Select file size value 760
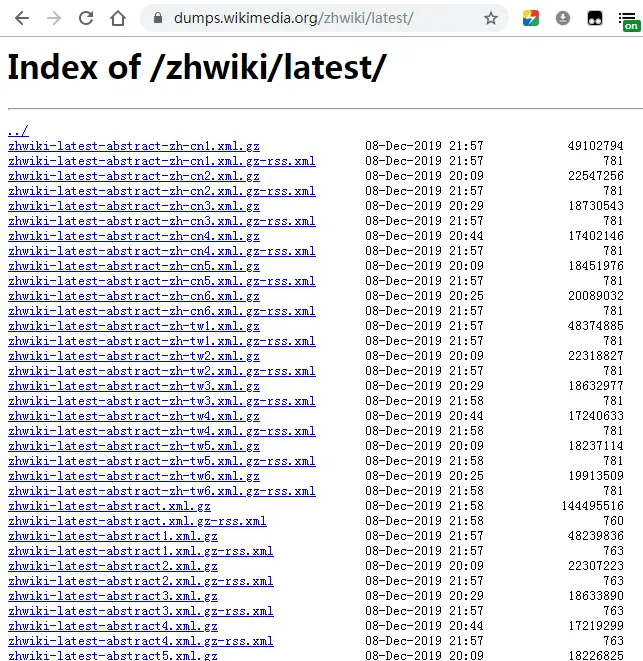This screenshot has width=643, height=661. pos(613,521)
